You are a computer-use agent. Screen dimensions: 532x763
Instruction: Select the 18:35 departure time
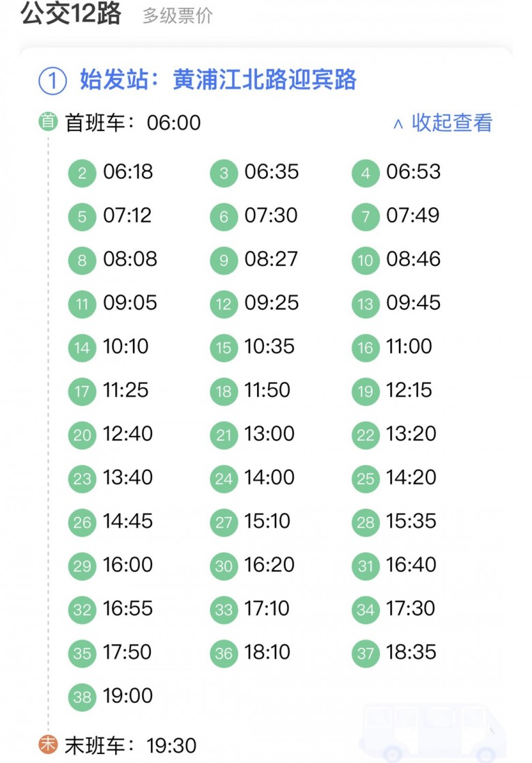tap(411, 652)
